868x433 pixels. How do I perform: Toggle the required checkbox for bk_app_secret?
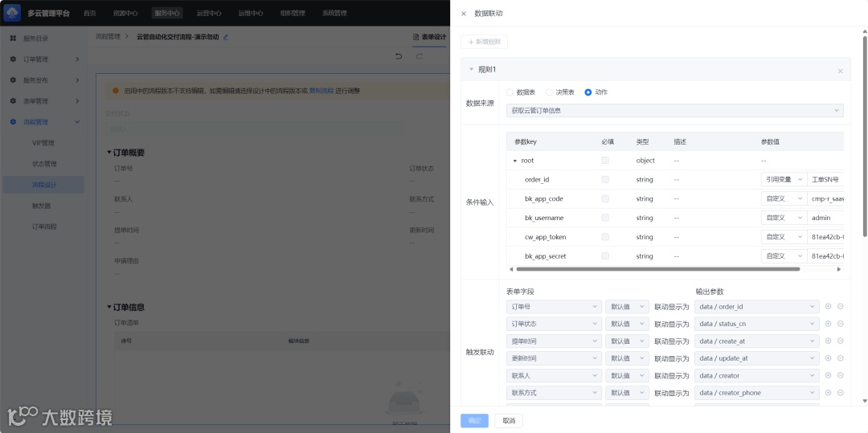(605, 256)
